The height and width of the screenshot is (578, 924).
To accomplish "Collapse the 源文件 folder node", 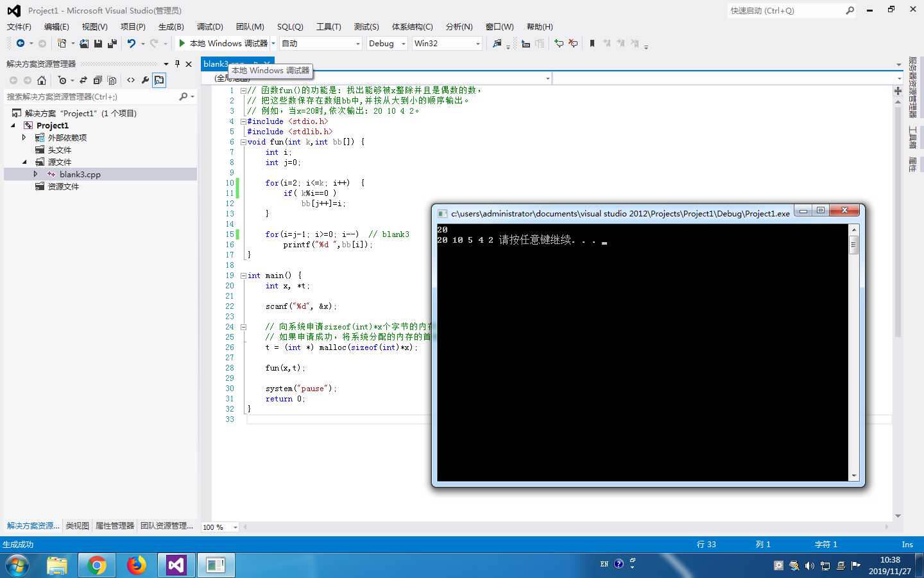I will coord(24,162).
